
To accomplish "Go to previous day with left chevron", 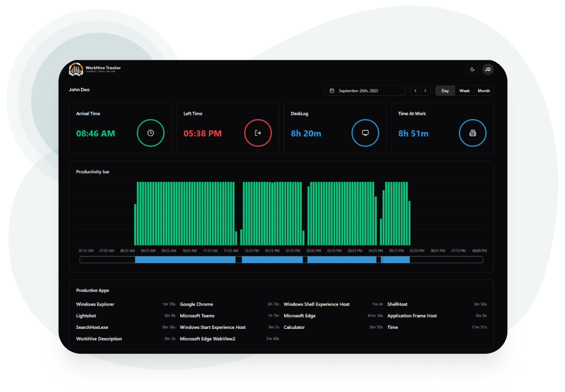I will 415,91.
